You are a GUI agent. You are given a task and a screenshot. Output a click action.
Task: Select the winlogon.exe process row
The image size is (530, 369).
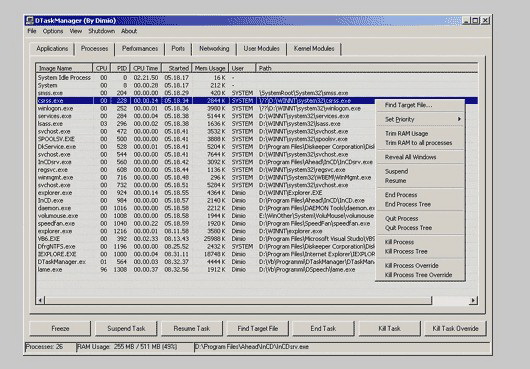click(x=206, y=108)
